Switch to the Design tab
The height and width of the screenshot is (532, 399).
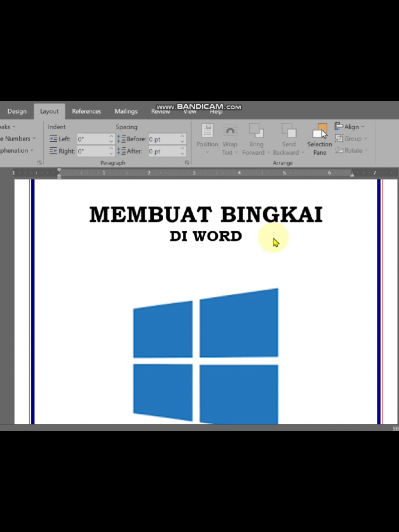(17, 111)
